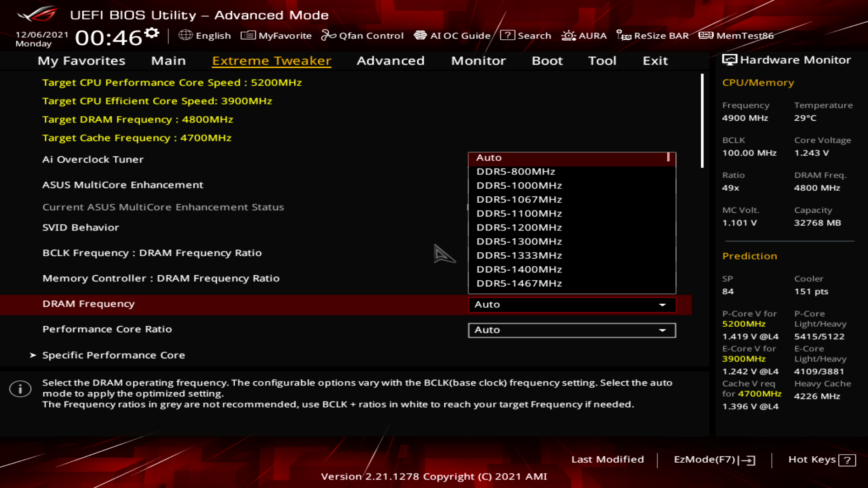Open Qfan Control fan icon
This screenshot has width=868, height=488.
(x=328, y=35)
